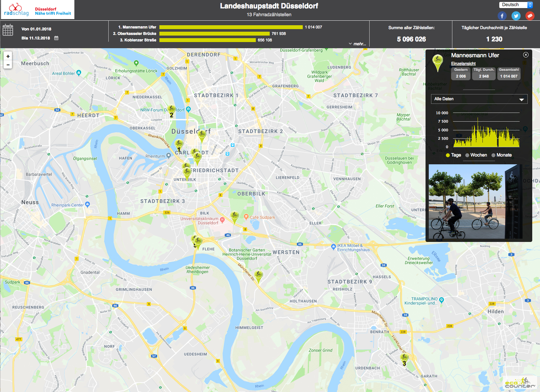Click the Erholungsstätte Lörick green pin
The width and height of the screenshot is (540, 392).
click(136, 63)
